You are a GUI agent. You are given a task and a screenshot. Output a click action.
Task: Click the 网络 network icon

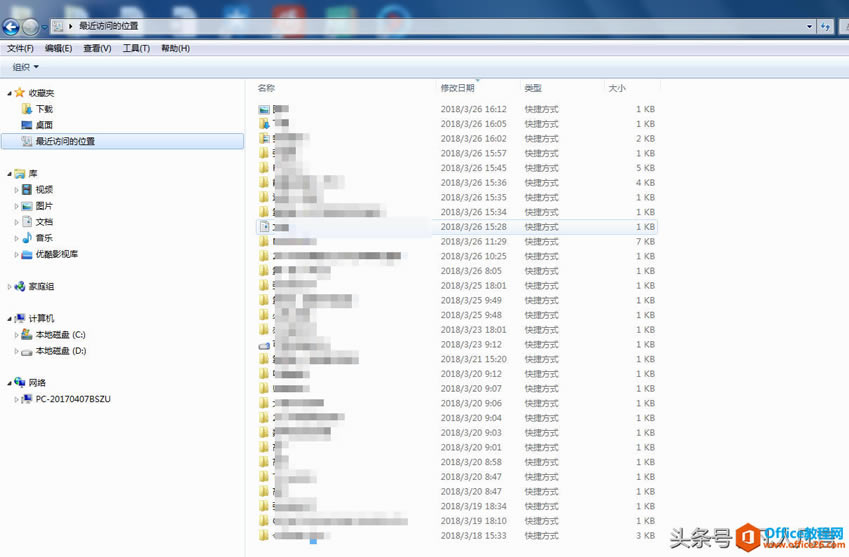[20, 382]
